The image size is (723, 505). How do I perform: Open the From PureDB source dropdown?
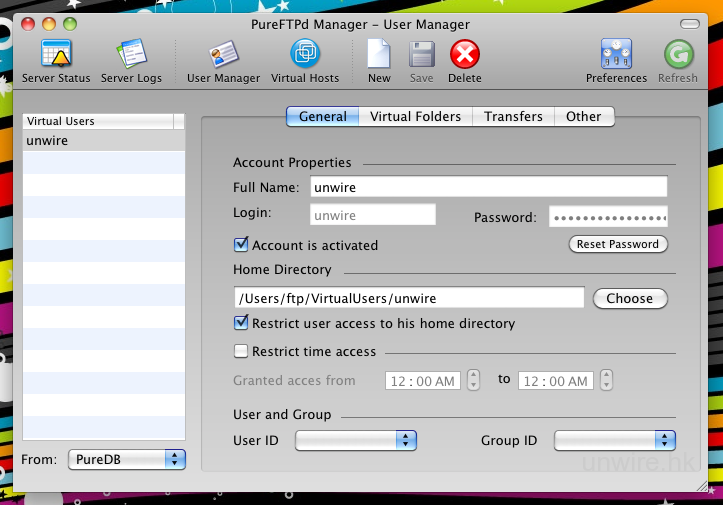(127, 459)
